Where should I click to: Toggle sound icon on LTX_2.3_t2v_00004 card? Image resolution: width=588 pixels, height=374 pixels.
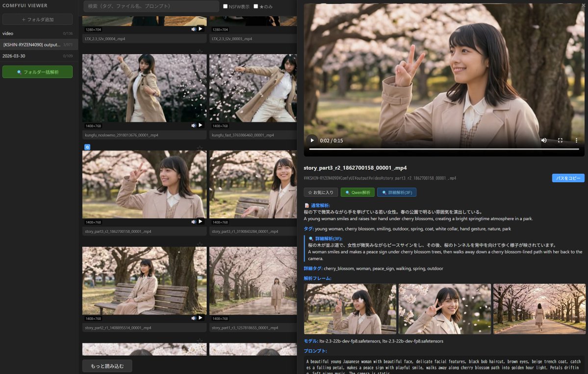pyautogui.click(x=194, y=29)
